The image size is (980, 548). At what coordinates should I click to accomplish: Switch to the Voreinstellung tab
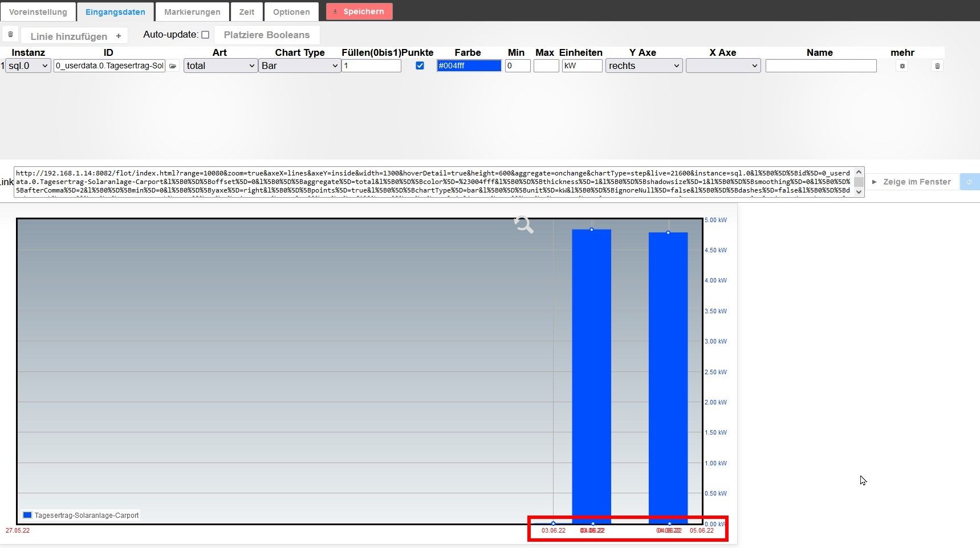pos(38,11)
